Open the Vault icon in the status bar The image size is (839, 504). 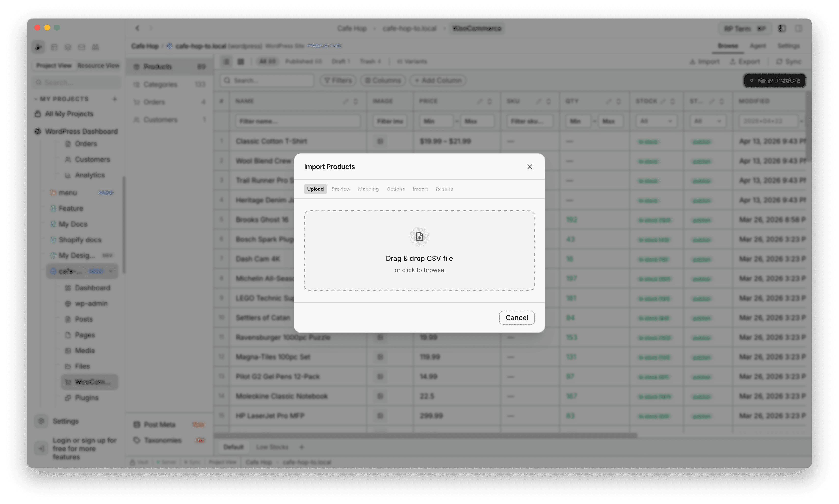132,462
